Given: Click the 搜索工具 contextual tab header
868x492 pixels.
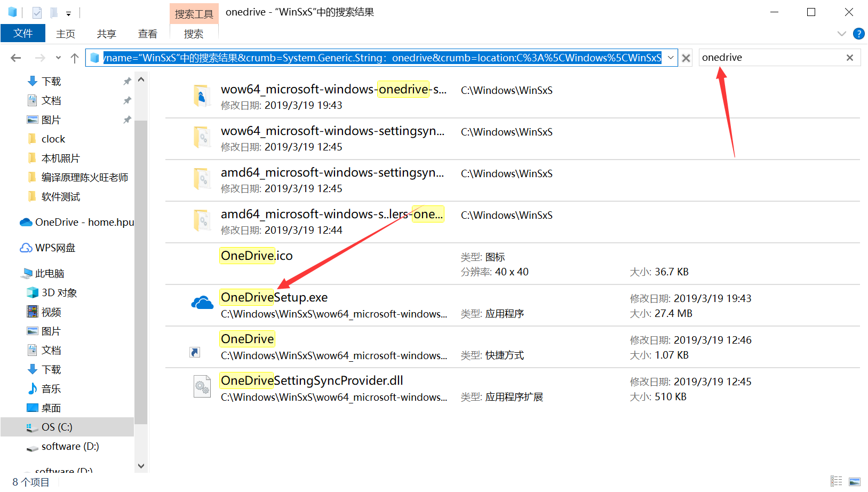Looking at the screenshot, I should 194,14.
